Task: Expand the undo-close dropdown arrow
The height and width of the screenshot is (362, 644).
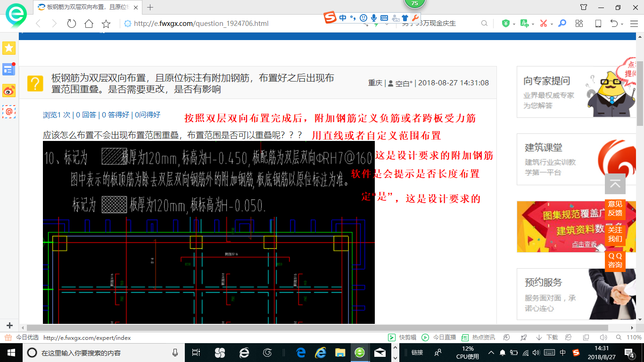Action: click(622, 24)
